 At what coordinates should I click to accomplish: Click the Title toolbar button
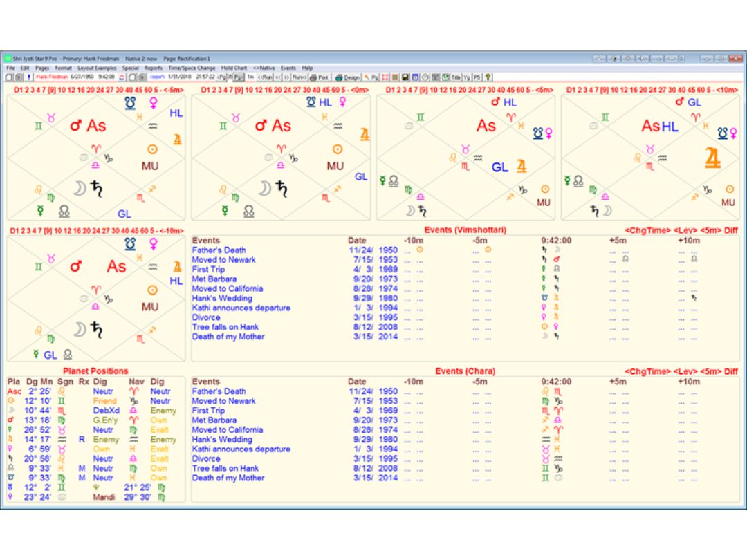[457, 77]
